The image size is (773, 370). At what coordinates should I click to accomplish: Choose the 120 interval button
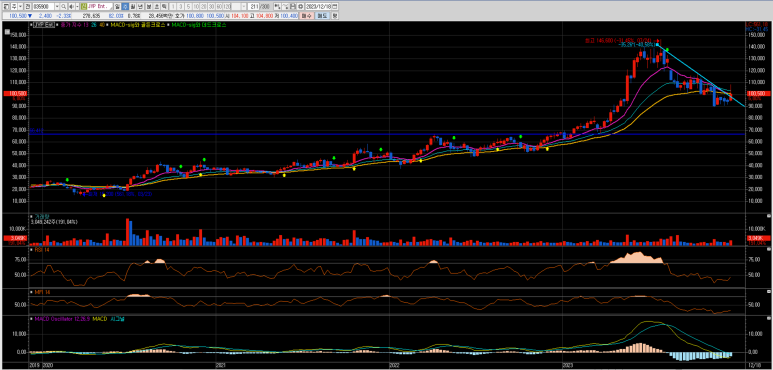click(227, 6)
